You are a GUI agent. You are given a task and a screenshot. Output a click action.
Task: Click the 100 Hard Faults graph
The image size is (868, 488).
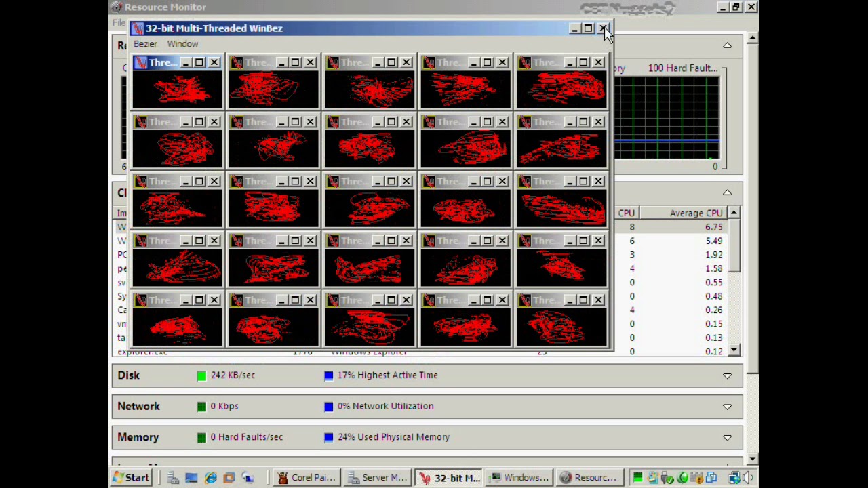coord(667,118)
